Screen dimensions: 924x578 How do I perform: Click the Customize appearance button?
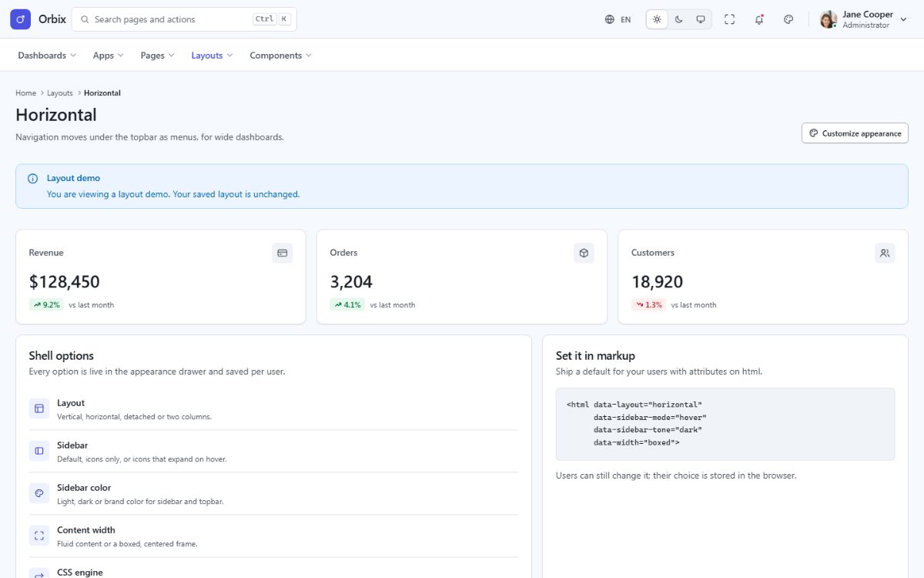coord(855,133)
